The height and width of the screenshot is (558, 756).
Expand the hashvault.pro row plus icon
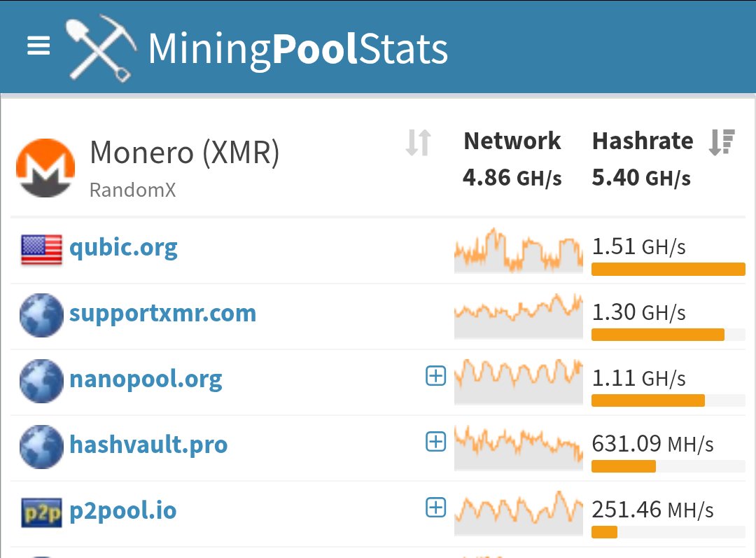436,441
